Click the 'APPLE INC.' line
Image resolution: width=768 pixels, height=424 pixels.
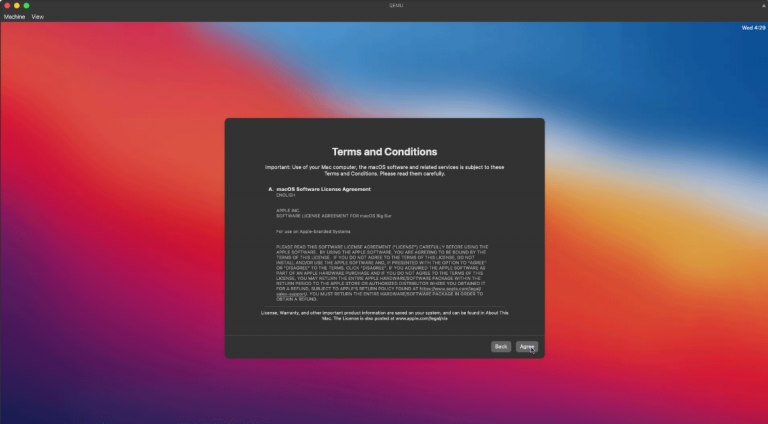click(288, 211)
